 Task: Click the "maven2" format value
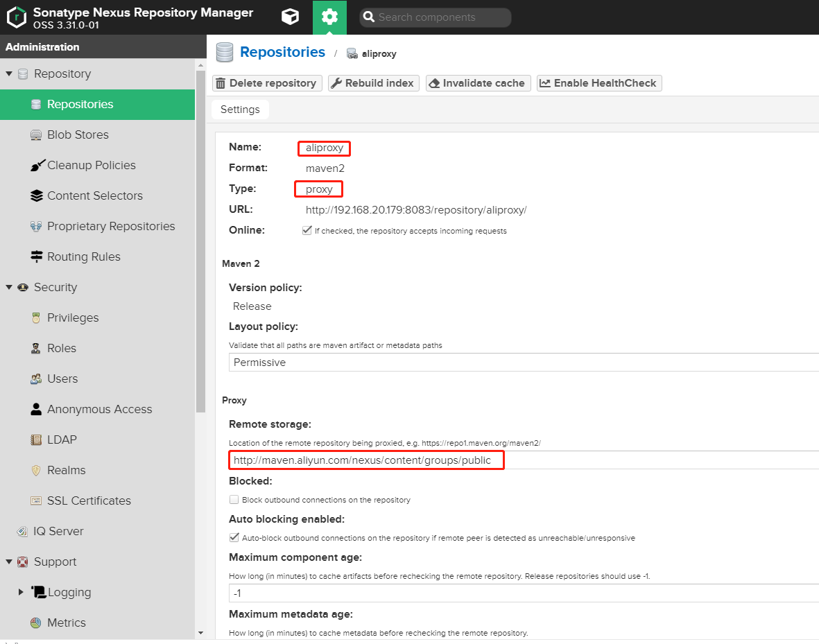pyautogui.click(x=325, y=168)
